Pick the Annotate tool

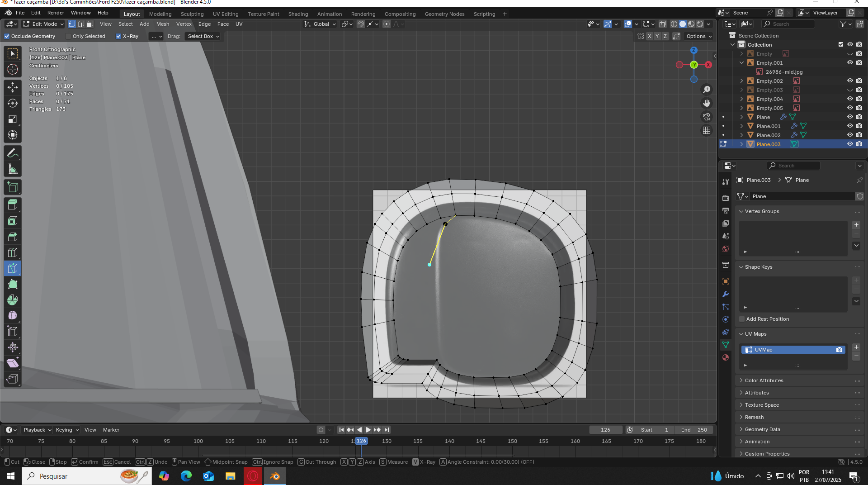[x=13, y=153]
